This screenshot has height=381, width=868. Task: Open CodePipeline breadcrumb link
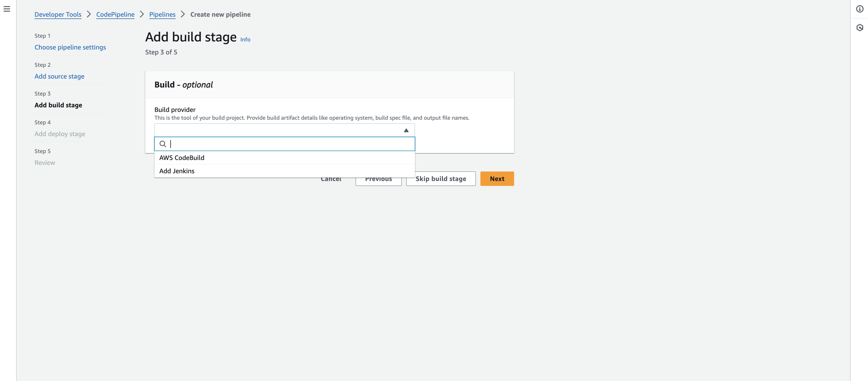115,14
